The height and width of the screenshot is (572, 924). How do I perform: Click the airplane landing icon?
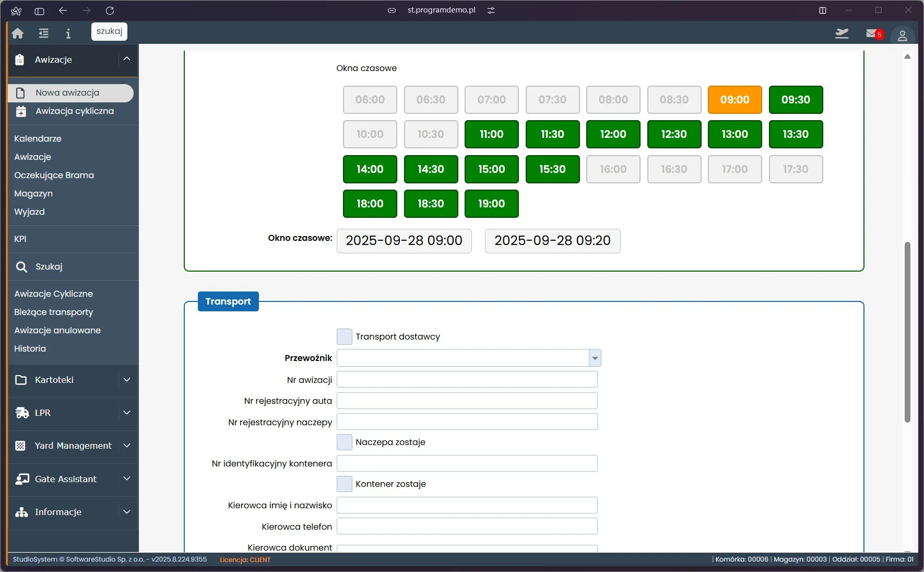[842, 33]
